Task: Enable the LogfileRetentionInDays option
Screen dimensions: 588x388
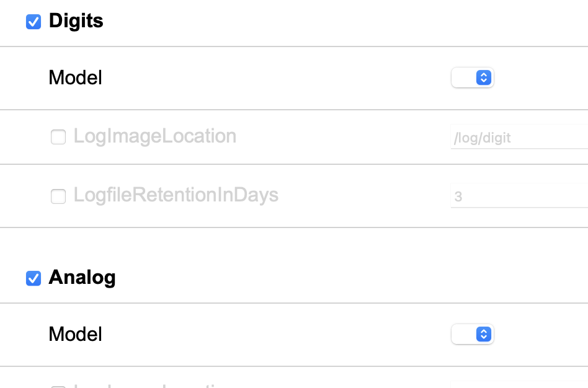Action: point(58,196)
